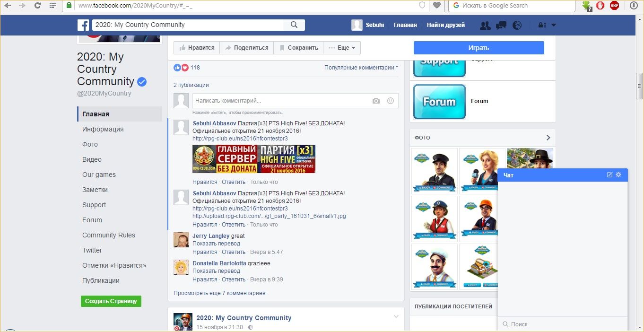Open the Публикации sidebar tab
The image size is (644, 332).
tap(120, 280)
